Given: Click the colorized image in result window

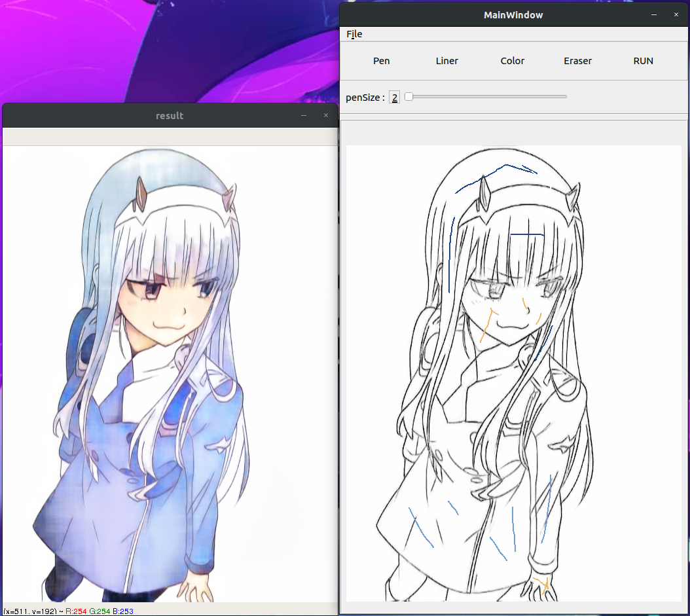Looking at the screenshot, I should click(170, 374).
